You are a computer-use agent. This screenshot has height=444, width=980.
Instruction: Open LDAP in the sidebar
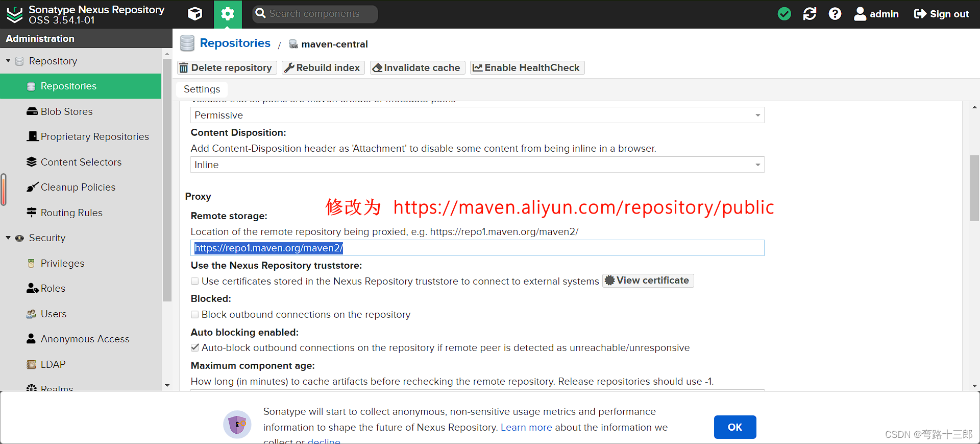click(81, 364)
